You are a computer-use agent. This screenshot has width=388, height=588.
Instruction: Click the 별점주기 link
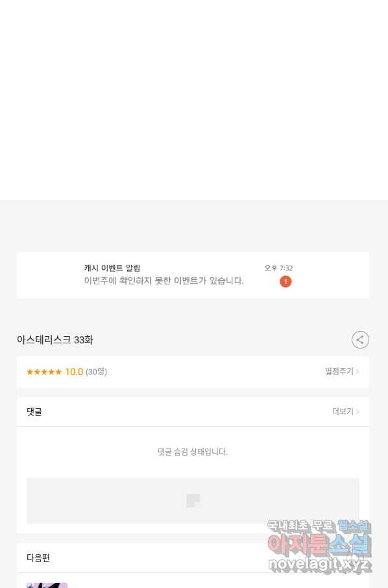click(339, 371)
